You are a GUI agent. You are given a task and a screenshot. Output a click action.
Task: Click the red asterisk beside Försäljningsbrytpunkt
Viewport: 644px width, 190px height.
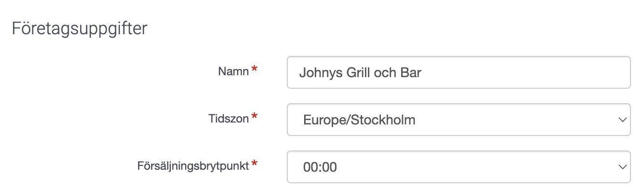coord(254,165)
